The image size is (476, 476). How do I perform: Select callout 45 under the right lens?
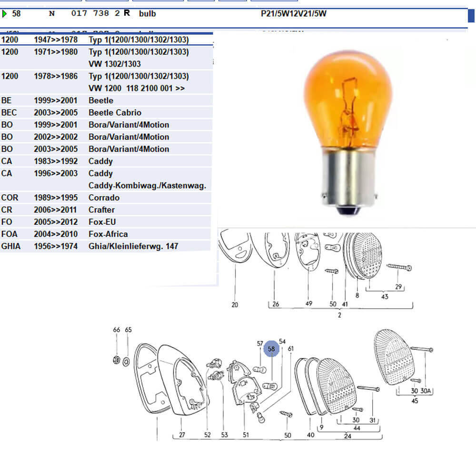tap(414, 401)
